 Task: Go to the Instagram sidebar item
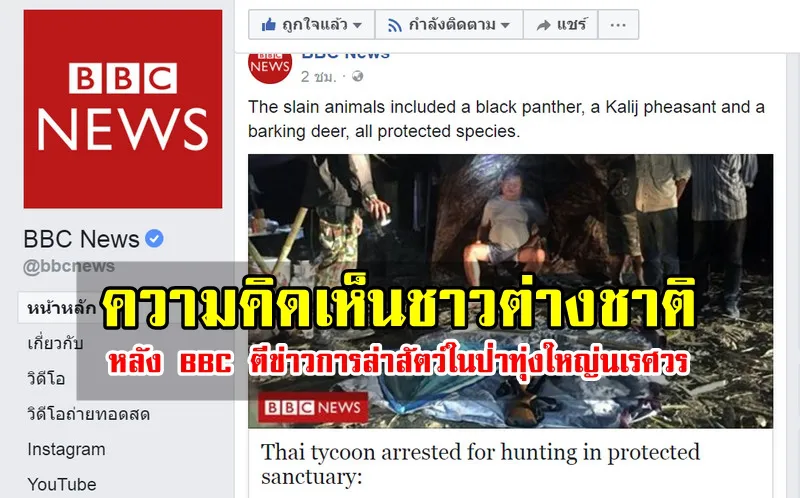(x=66, y=449)
